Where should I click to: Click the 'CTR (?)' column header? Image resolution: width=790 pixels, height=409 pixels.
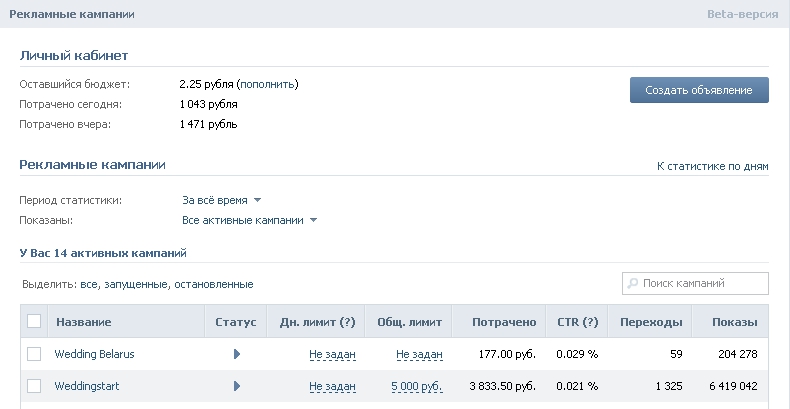[x=577, y=322]
